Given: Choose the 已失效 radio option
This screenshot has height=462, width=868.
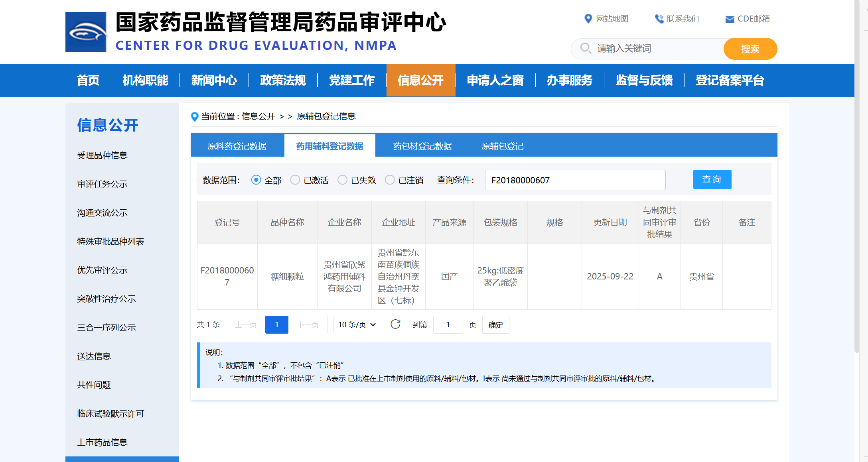Looking at the screenshot, I should click(342, 180).
